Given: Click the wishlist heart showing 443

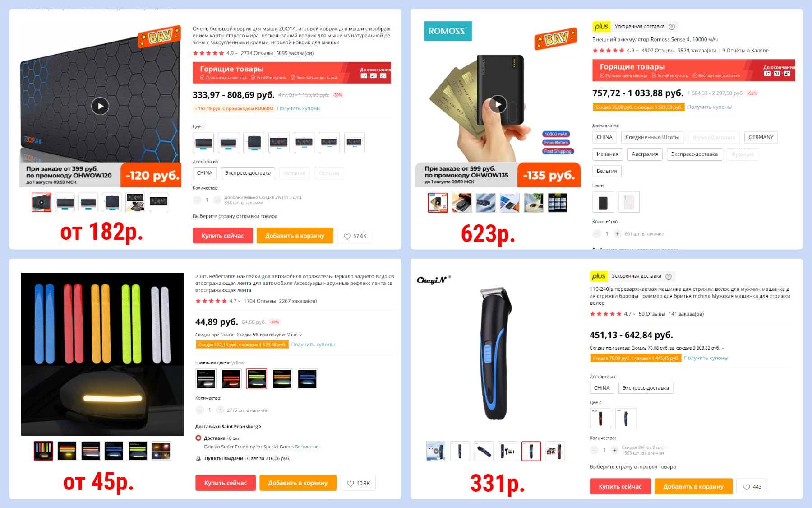Looking at the screenshot, I should [x=752, y=487].
